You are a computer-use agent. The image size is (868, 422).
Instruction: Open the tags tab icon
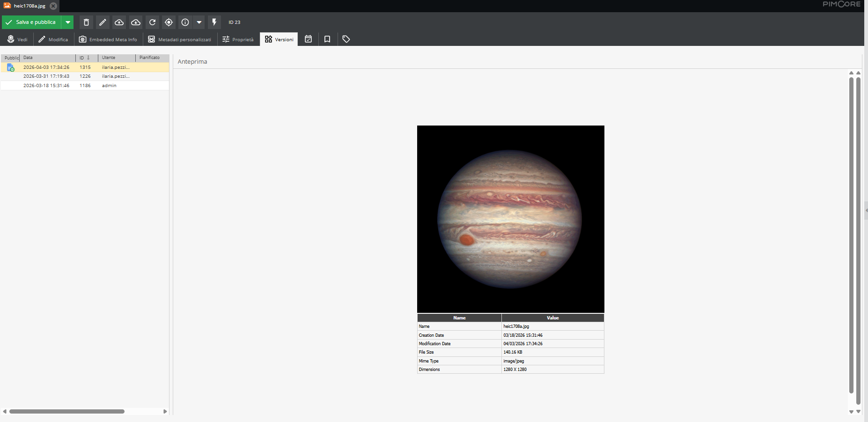(346, 39)
